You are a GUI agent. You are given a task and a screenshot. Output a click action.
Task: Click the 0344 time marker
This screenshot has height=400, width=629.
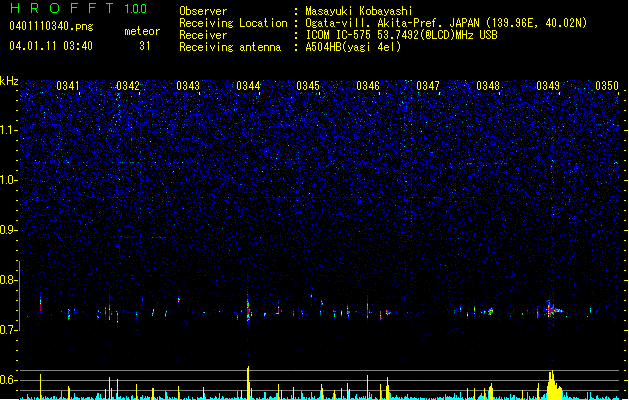point(248,86)
